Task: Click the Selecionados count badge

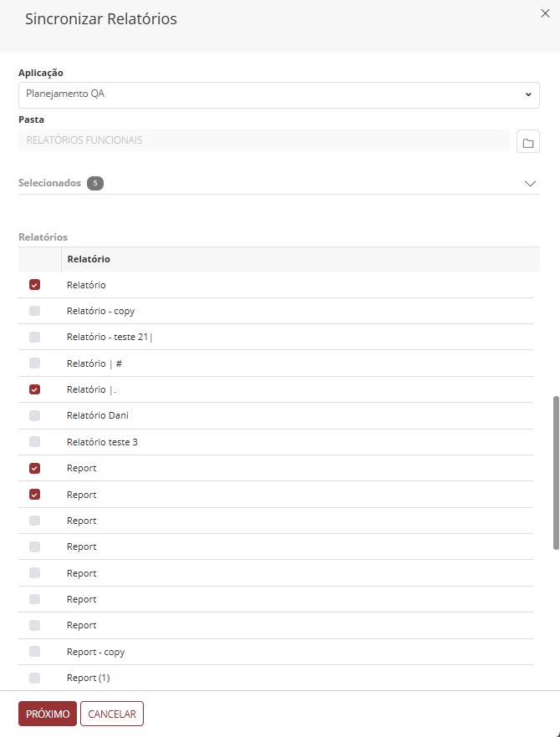Action: [x=95, y=183]
